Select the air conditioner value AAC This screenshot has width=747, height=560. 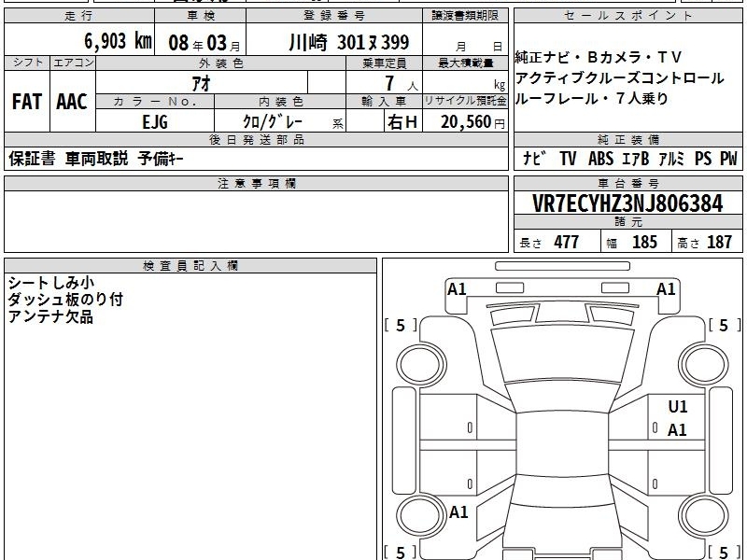tap(72, 102)
